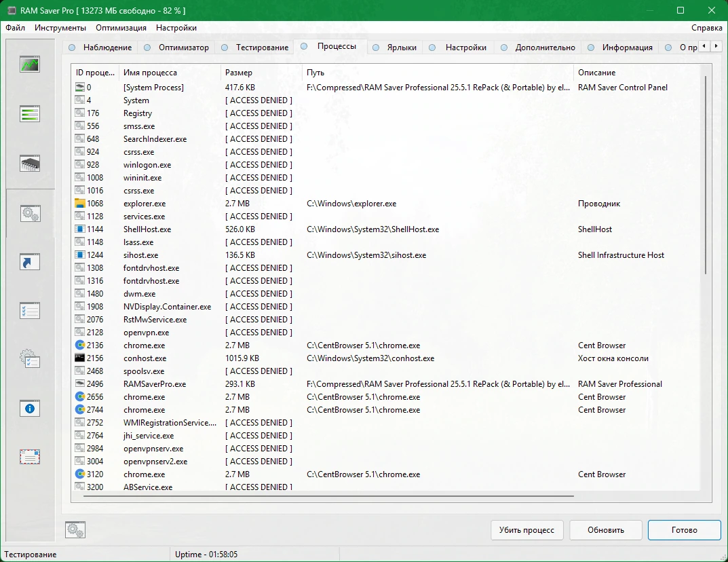Show more tabs with right arrow
The width and height of the screenshot is (728, 562).
(716, 46)
